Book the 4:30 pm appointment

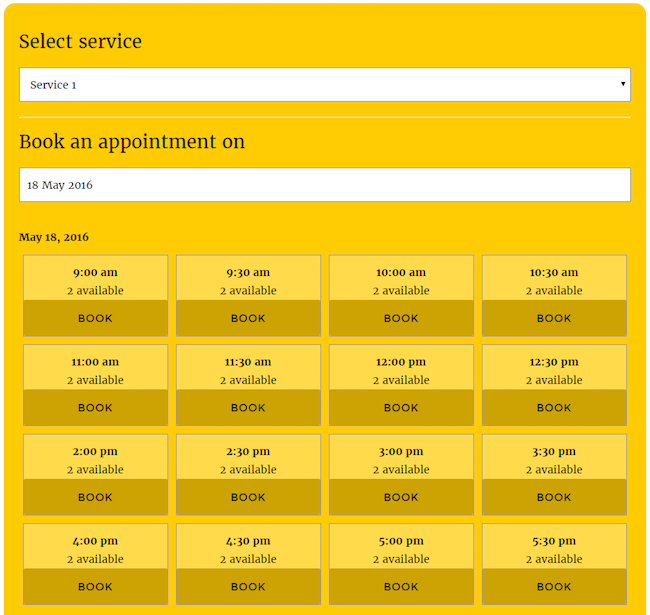(248, 587)
